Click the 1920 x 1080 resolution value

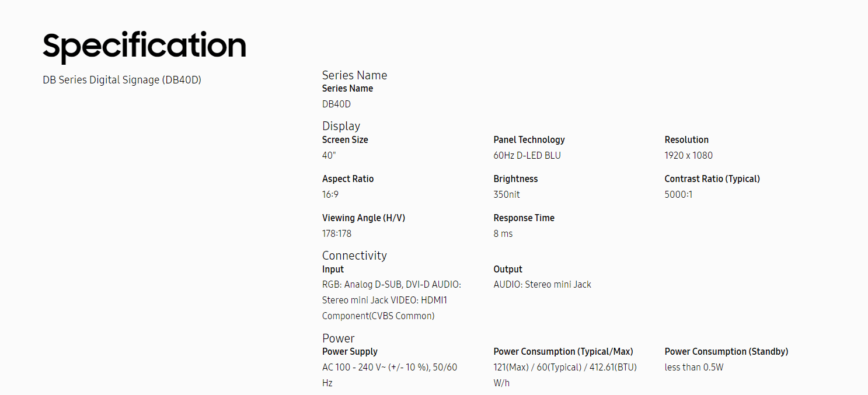coord(688,156)
